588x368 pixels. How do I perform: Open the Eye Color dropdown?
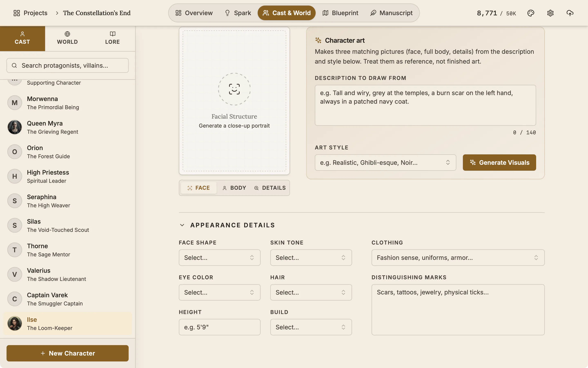(219, 292)
